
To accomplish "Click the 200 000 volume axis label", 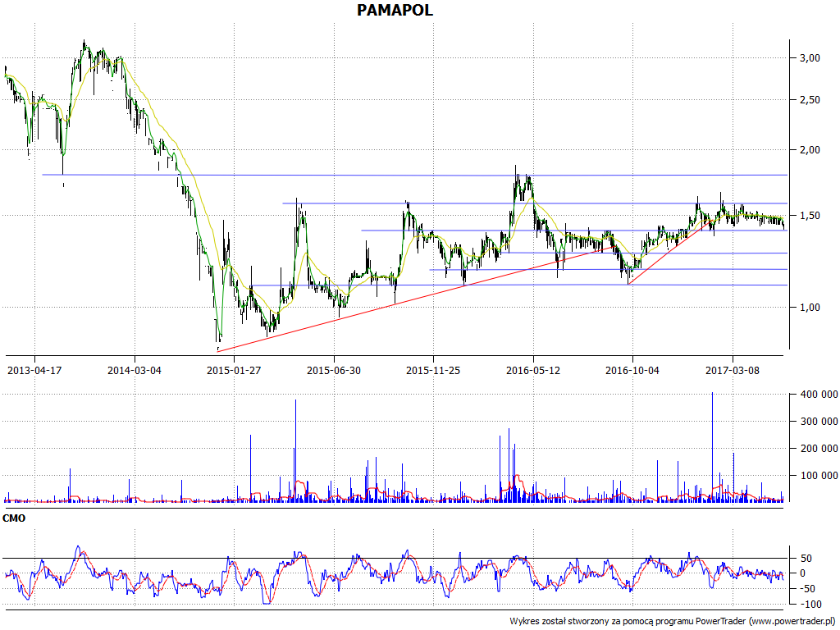I will [819, 449].
